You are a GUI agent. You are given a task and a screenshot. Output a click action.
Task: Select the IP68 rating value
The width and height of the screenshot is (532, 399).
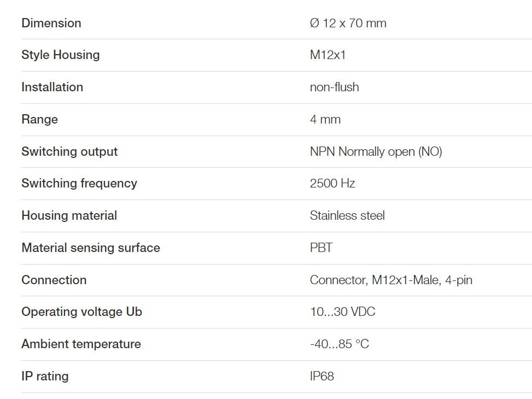322,376
